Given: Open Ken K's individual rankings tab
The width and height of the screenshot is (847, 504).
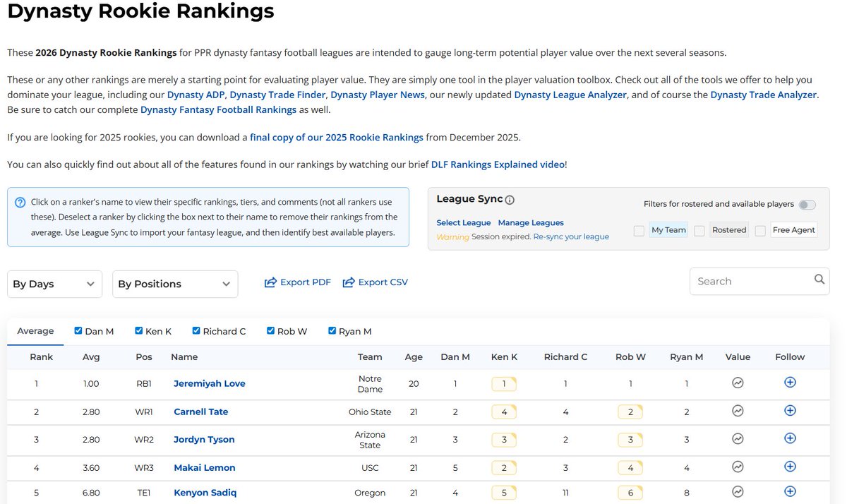Looking at the screenshot, I should pyautogui.click(x=158, y=331).
